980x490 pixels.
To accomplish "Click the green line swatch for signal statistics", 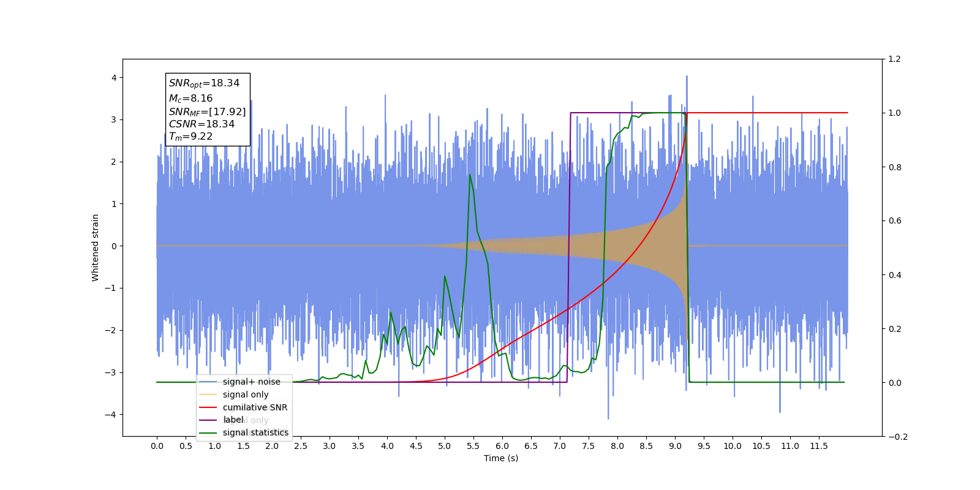I will pos(208,432).
